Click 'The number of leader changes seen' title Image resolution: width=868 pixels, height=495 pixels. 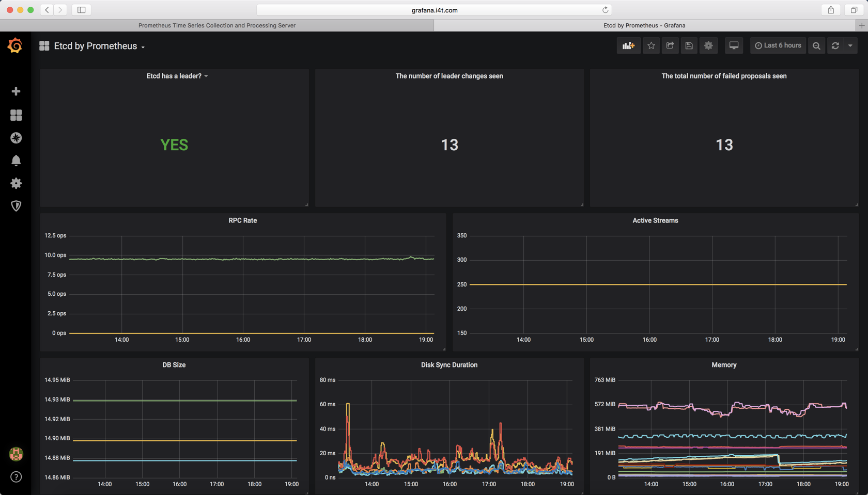click(449, 76)
